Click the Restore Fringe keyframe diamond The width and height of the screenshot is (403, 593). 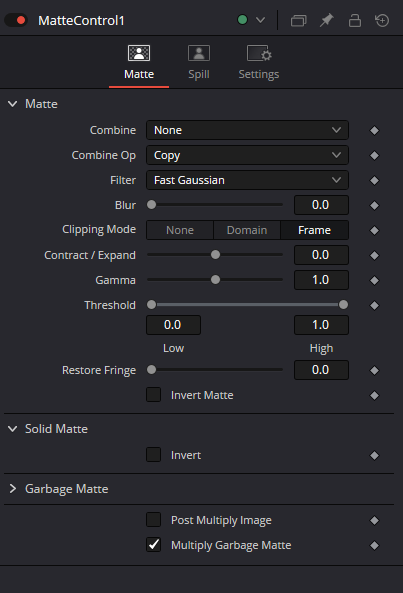[374, 370]
